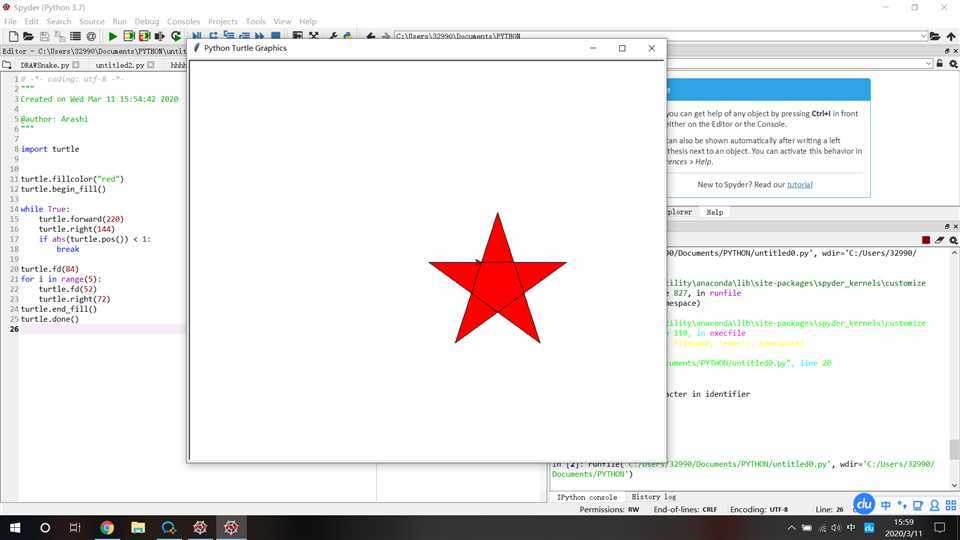This screenshot has width=960, height=540.
Task: Select the IPython console tab
Action: point(587,497)
